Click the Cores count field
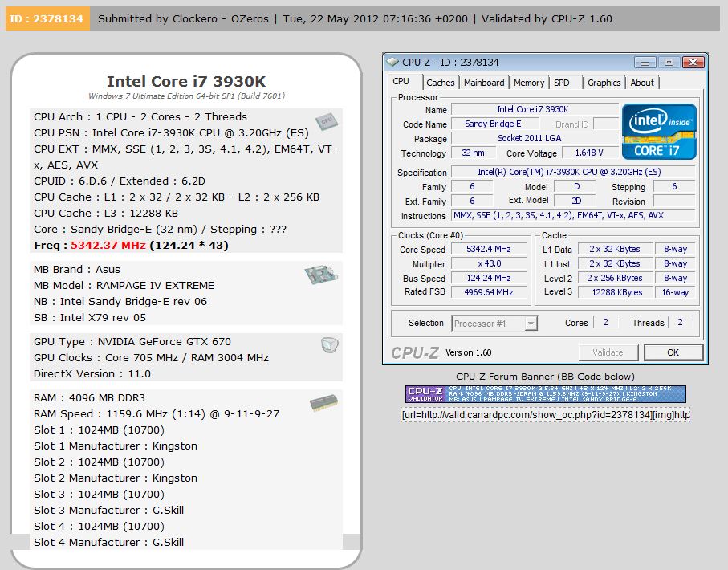The width and height of the screenshot is (728, 570). point(605,323)
